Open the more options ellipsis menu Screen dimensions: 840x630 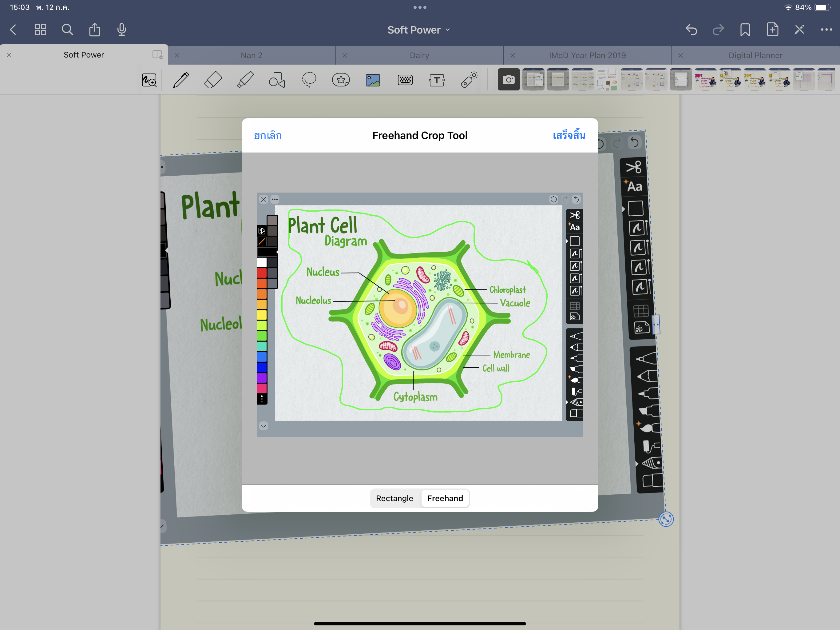click(826, 30)
